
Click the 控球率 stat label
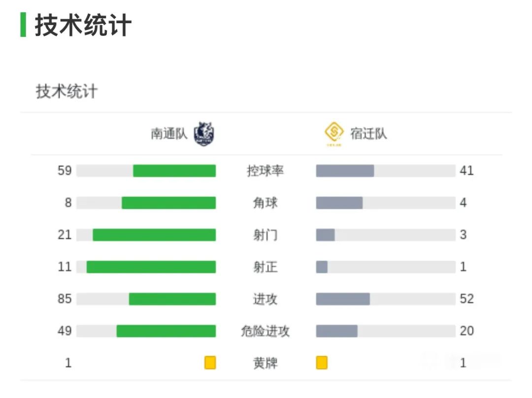[x=266, y=170]
